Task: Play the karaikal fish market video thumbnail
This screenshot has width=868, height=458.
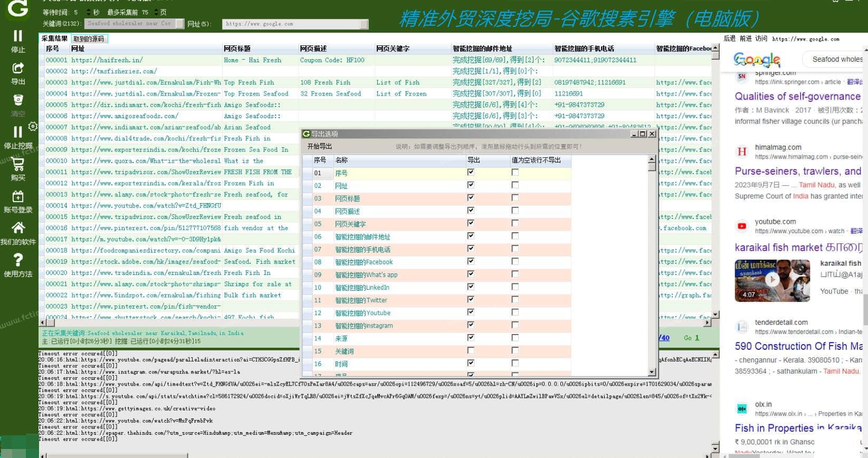Action: click(x=772, y=280)
